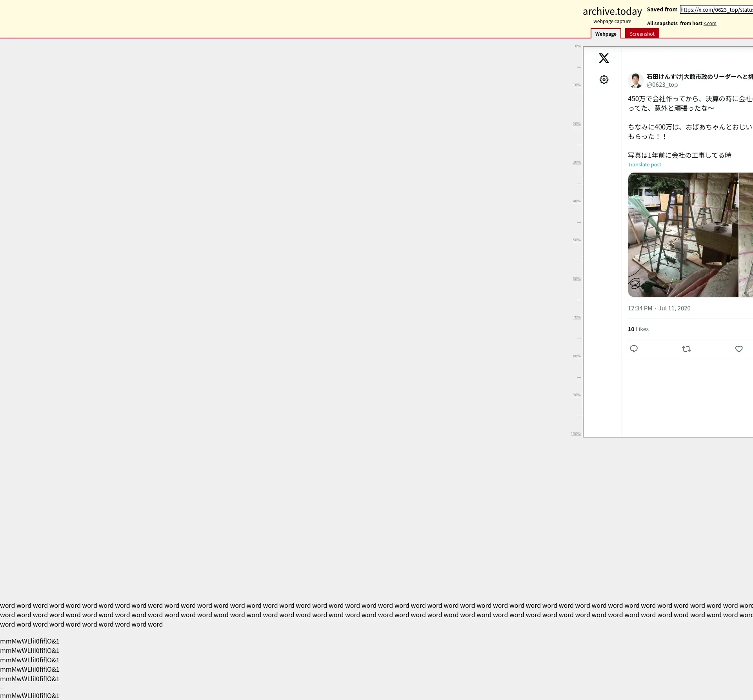
Task: Jump to 50% page marker
Action: (x=577, y=240)
